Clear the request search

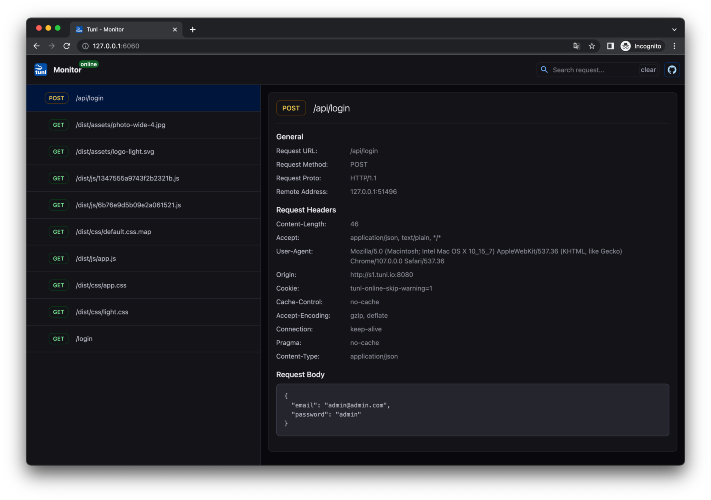tap(648, 70)
